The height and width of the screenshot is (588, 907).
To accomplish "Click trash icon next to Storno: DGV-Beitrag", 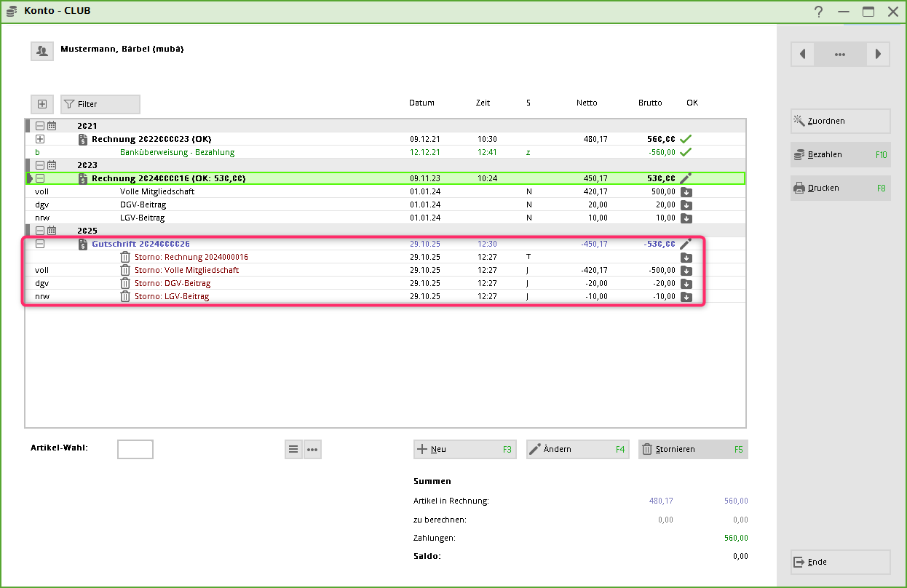I will coord(125,283).
